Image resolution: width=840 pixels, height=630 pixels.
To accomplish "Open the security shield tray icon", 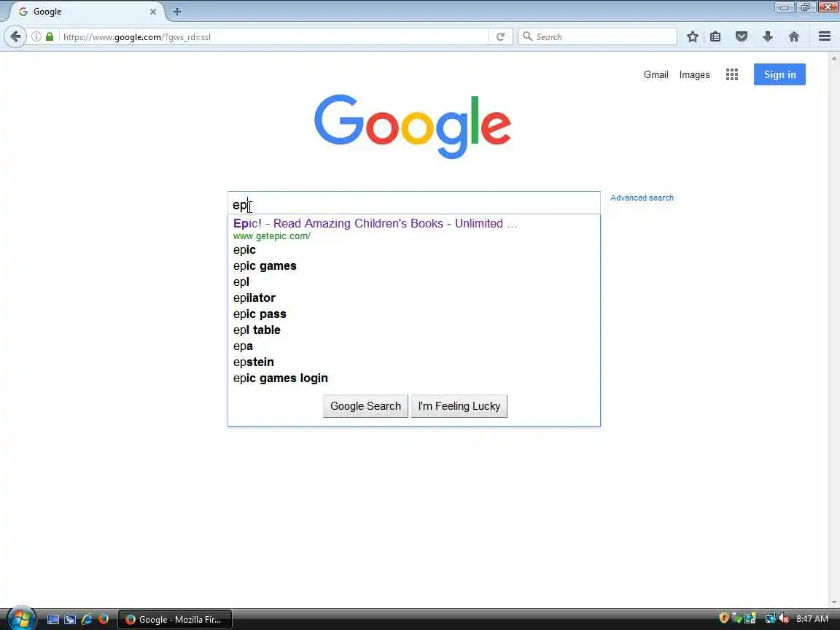I will [x=724, y=618].
